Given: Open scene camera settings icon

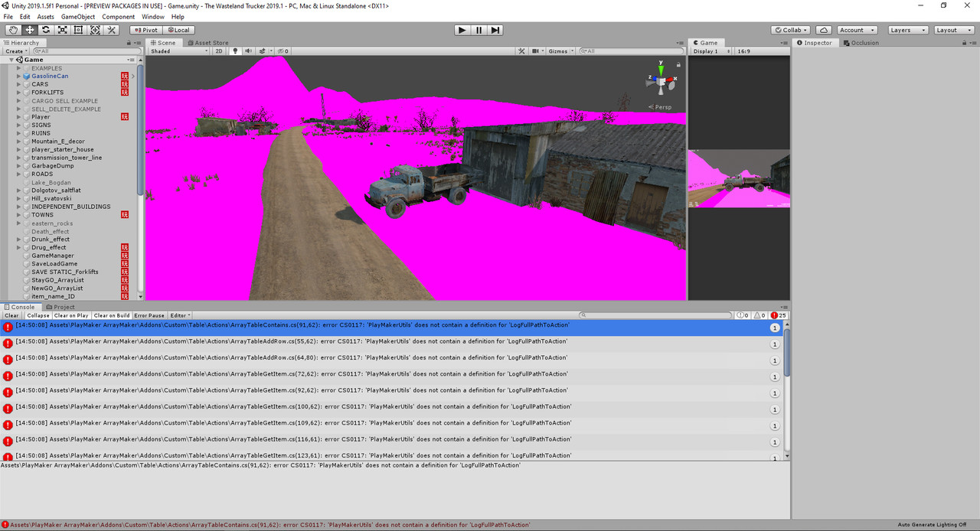Looking at the screenshot, I should click(537, 51).
